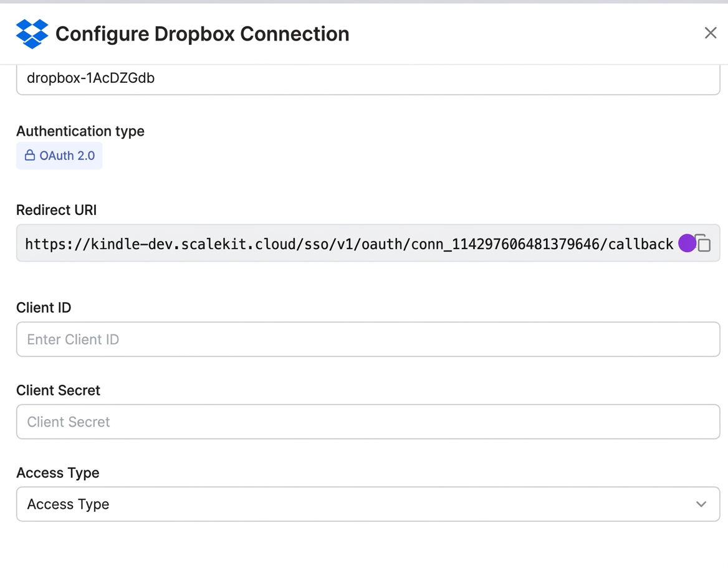Click the Configure Dropbox Connection title

pyautogui.click(x=202, y=34)
